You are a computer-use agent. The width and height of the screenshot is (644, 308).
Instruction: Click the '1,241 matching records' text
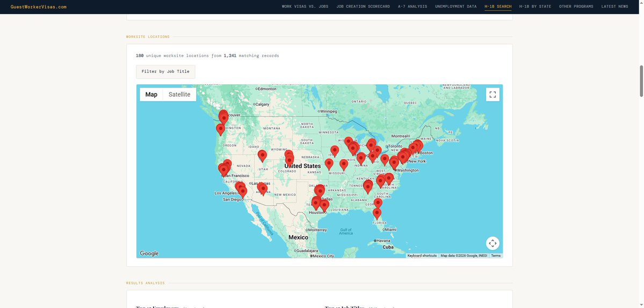tap(251, 56)
